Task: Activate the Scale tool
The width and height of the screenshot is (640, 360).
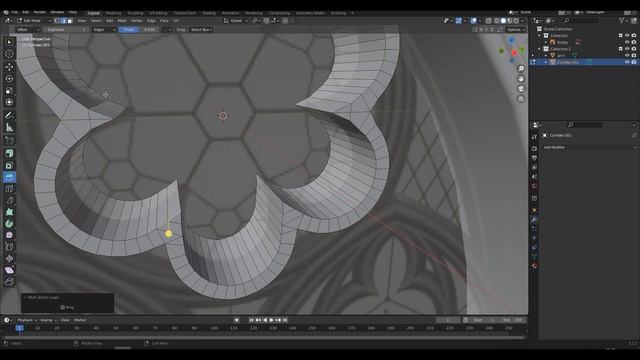Action: [x=9, y=91]
